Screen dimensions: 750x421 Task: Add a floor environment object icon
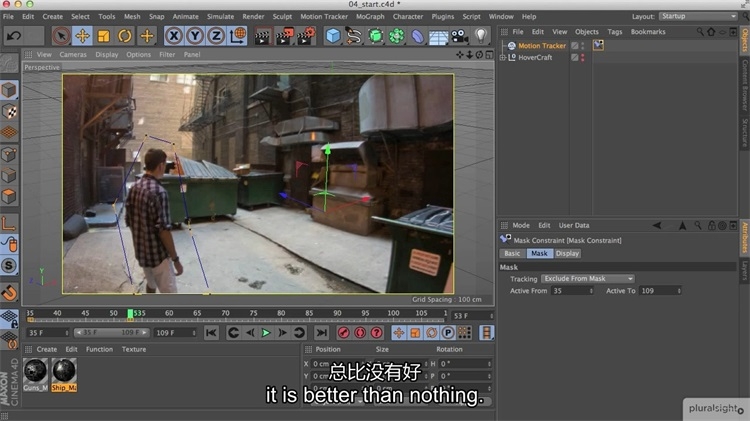pos(438,36)
